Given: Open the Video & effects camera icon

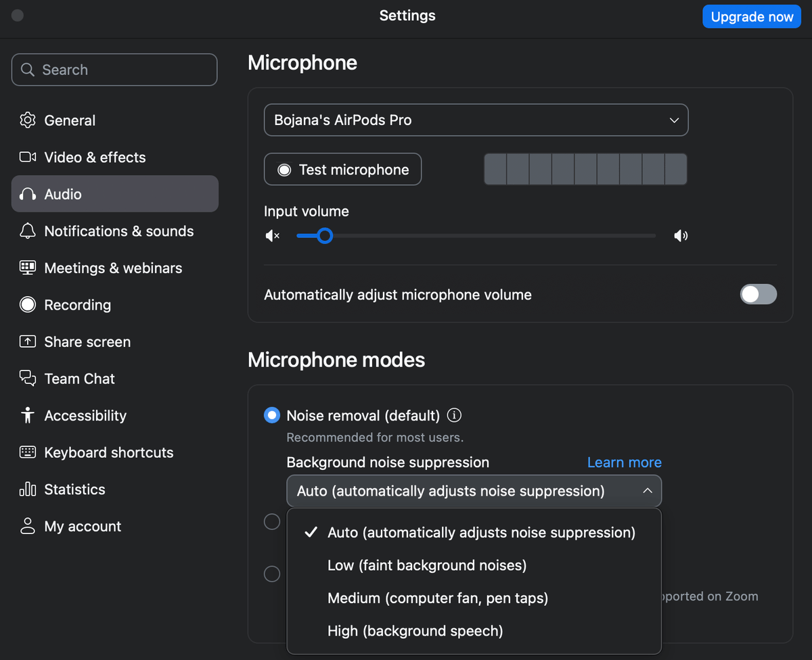Looking at the screenshot, I should click(x=28, y=157).
